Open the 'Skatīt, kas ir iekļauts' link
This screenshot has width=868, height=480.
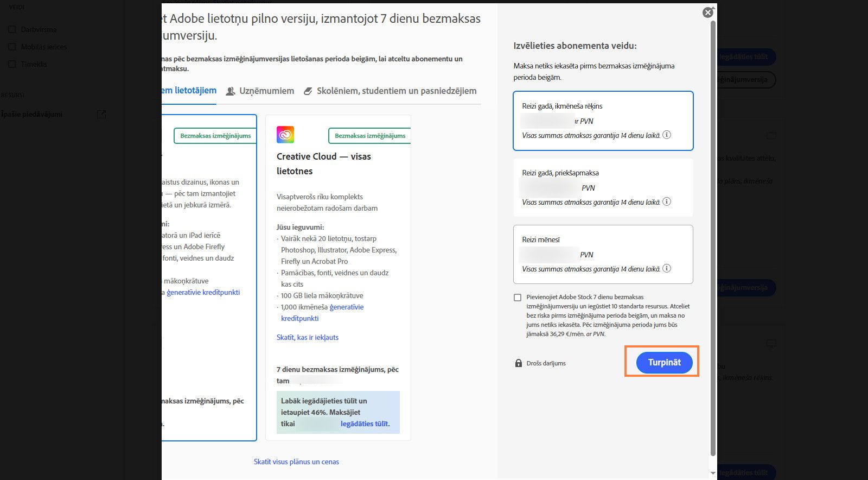[x=308, y=337]
